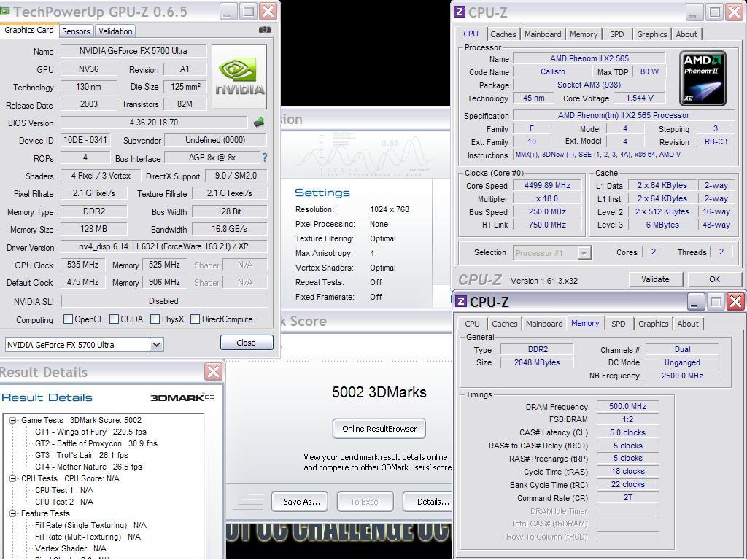Open the Memory tab in upper CPU-Z

tap(584, 34)
